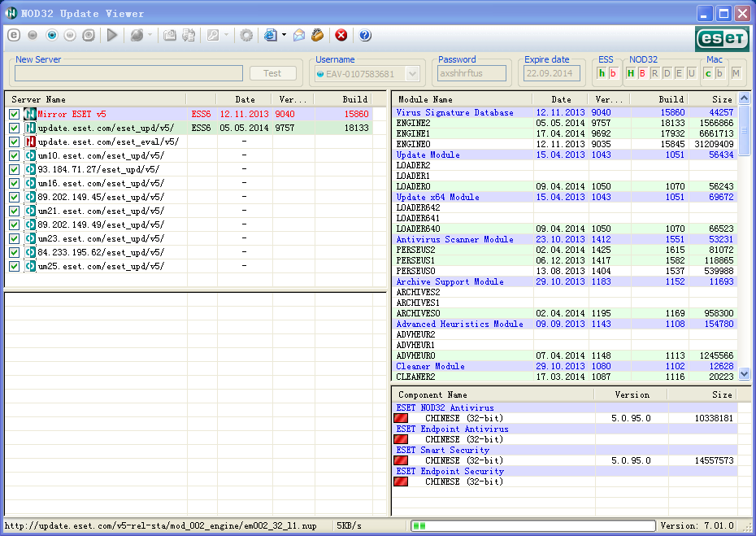
Task: Toggle the update.eset.com/eset_eval/v5/ checkbox
Action: 14,142
